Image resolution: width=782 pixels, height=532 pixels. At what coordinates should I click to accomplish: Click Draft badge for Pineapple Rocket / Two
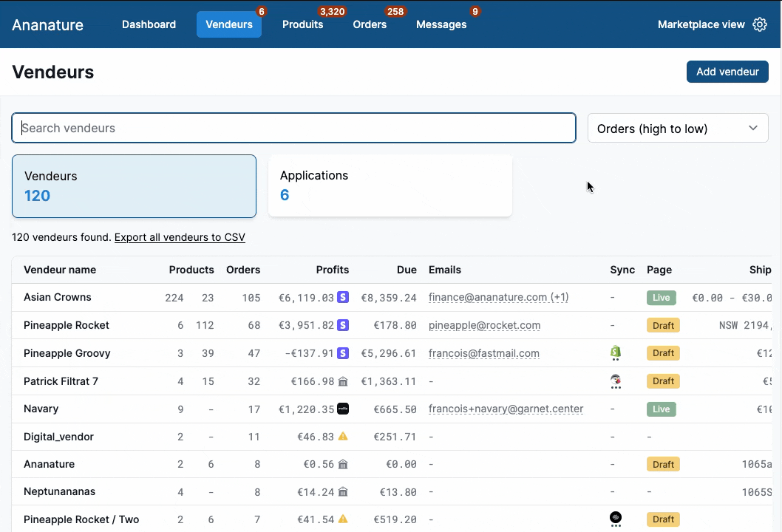tap(663, 519)
